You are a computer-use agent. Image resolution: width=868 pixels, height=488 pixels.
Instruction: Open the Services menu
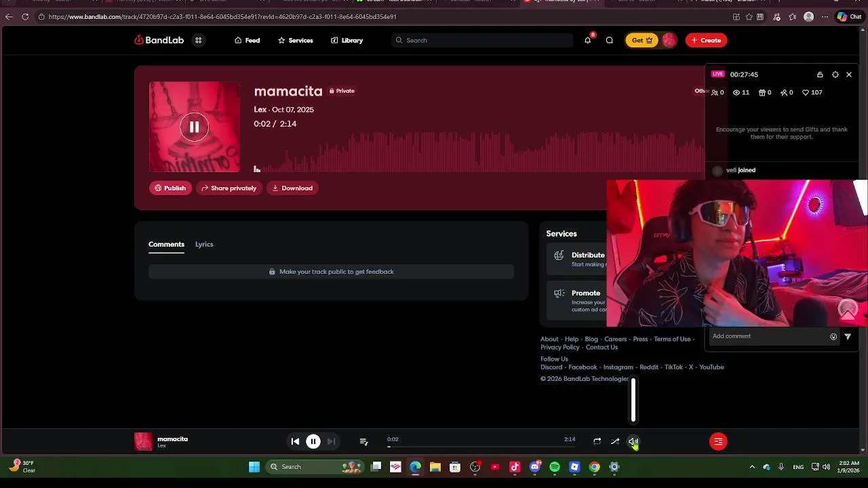coord(296,40)
